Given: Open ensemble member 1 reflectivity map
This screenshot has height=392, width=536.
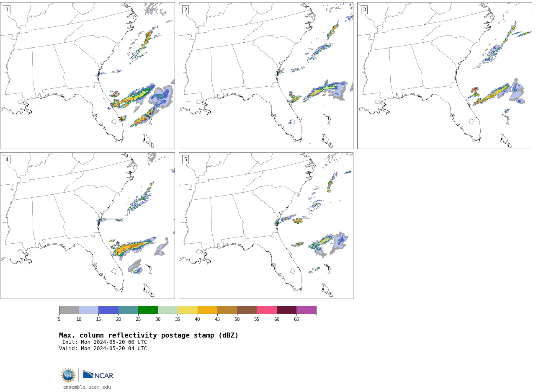Looking at the screenshot, I should coord(88,76).
